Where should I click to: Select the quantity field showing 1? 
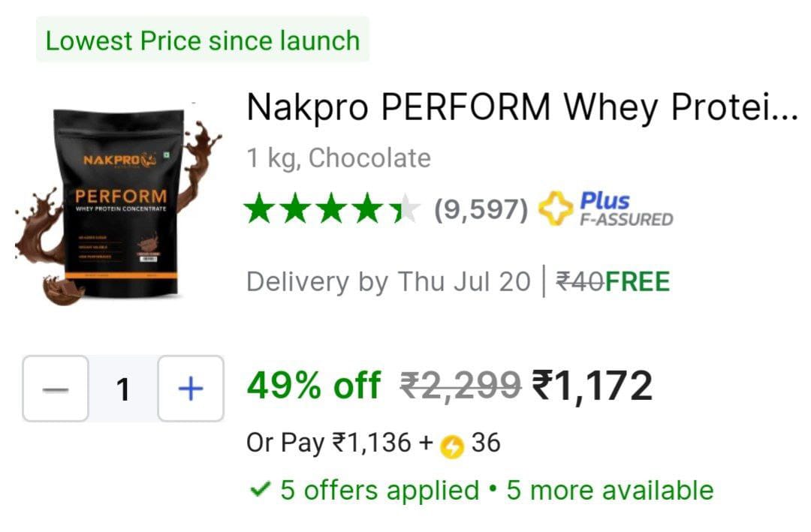click(x=123, y=389)
